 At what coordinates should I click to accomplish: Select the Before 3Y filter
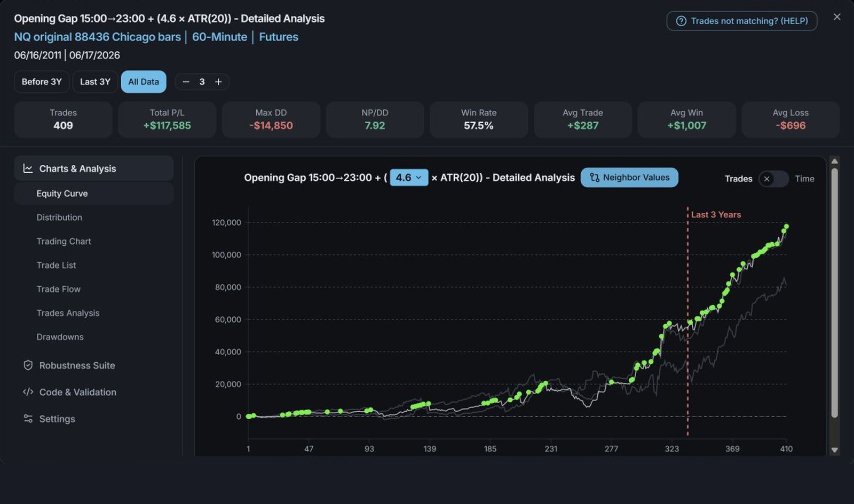click(42, 82)
